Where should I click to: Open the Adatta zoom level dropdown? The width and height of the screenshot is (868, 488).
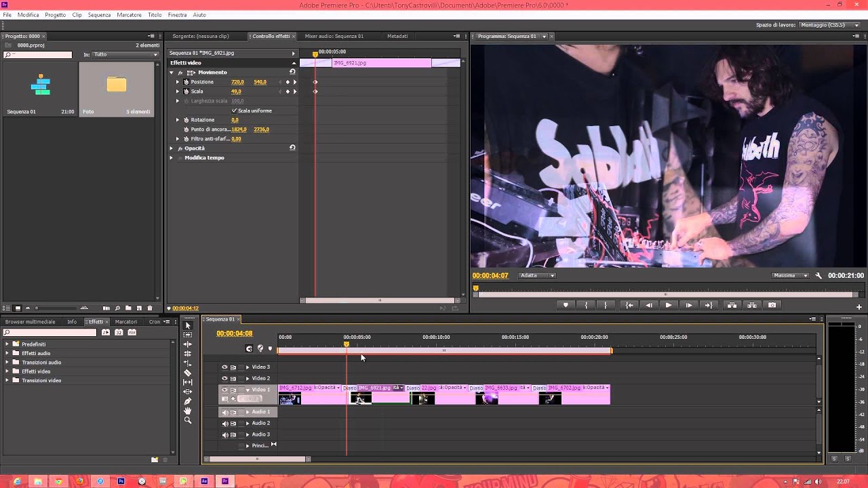pos(538,276)
